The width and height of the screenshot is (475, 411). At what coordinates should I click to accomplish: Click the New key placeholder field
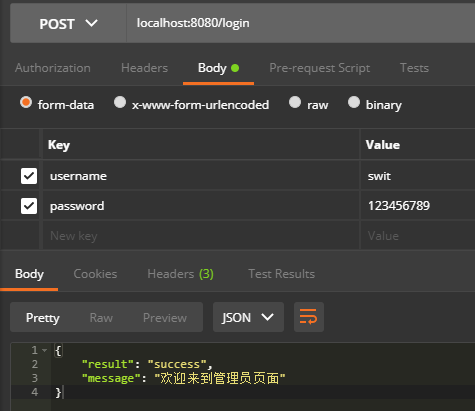pos(201,236)
